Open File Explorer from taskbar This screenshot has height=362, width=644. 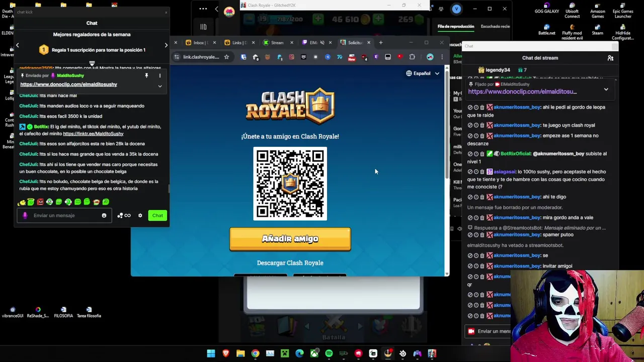(240, 353)
